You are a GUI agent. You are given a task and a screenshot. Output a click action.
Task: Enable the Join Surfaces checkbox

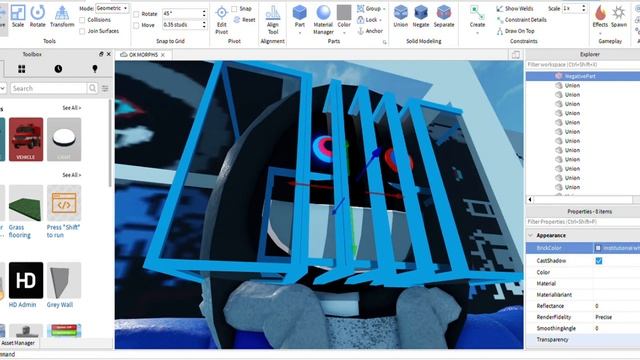point(82,31)
